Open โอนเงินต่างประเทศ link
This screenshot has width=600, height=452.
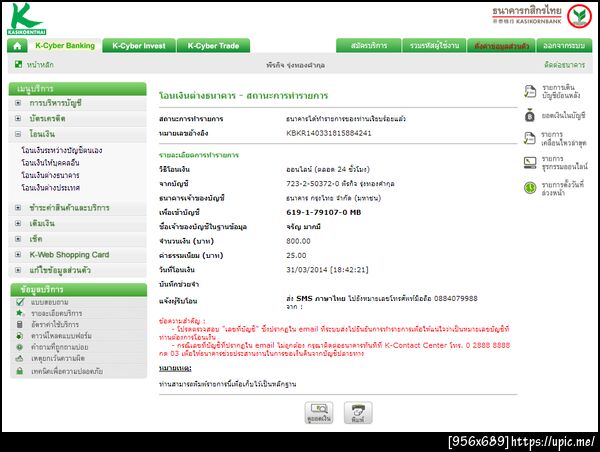(x=51, y=188)
